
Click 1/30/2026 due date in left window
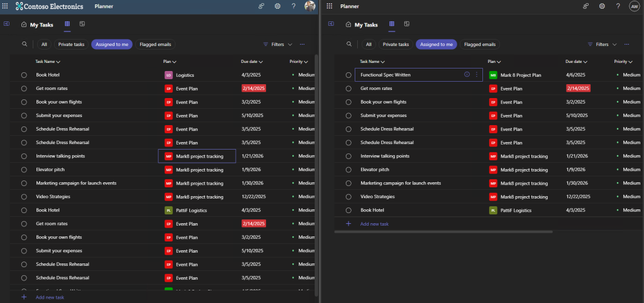click(253, 183)
